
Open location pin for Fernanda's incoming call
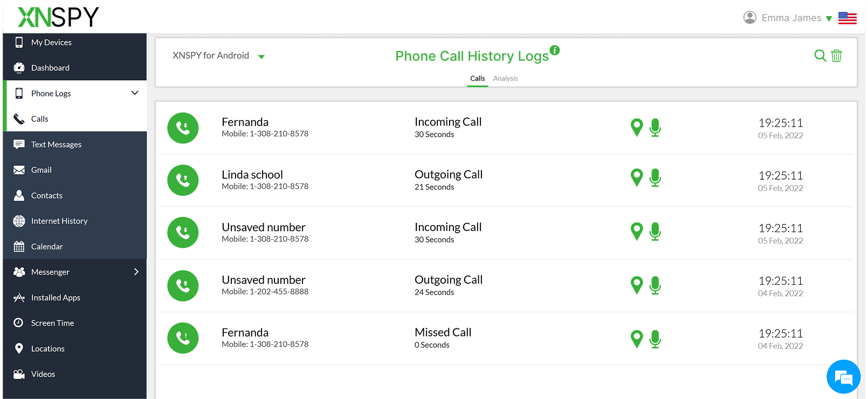coord(637,128)
